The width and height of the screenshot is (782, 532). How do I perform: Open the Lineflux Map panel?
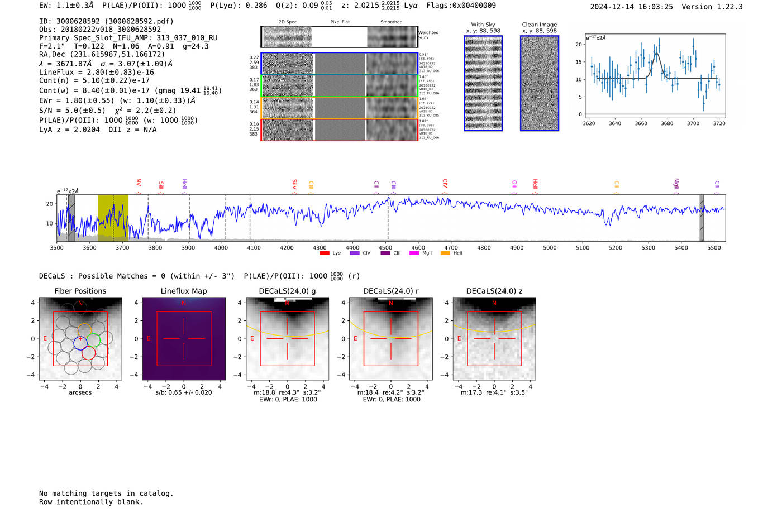click(x=184, y=338)
